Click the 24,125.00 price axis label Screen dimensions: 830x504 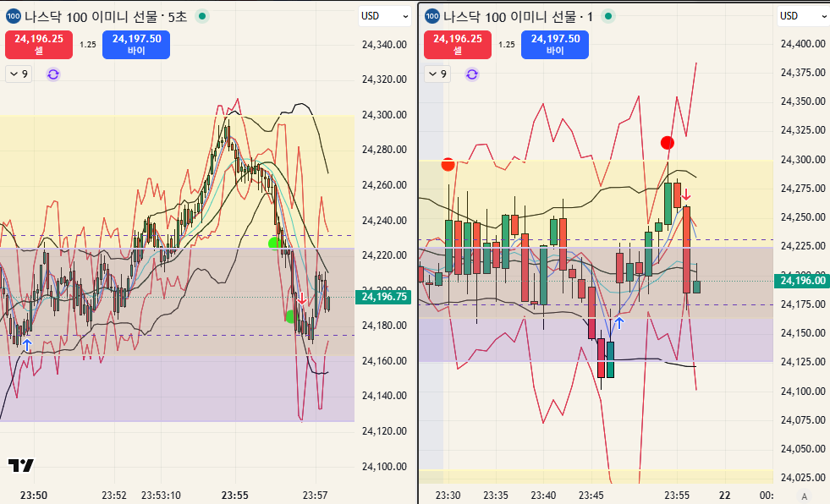click(803, 362)
